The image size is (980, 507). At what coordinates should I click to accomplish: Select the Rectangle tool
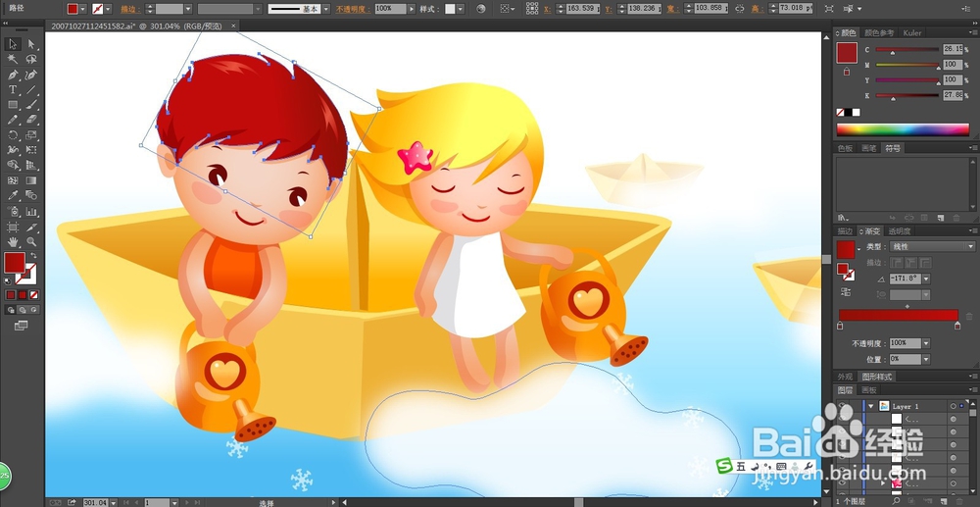tap(13, 104)
